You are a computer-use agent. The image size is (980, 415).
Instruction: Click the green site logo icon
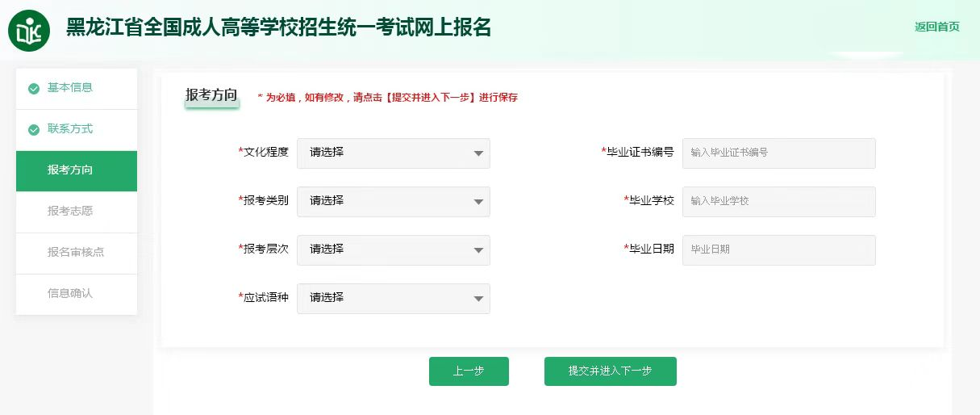coord(29,31)
